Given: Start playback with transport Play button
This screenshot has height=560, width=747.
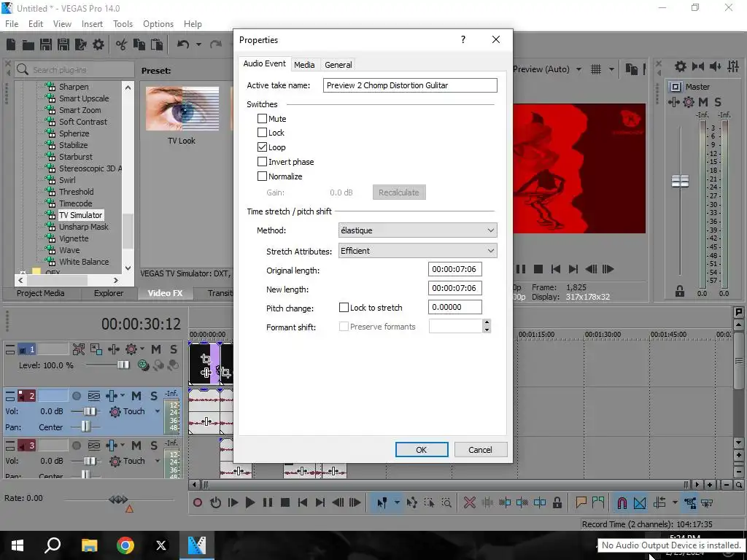Looking at the screenshot, I should coord(249,502).
